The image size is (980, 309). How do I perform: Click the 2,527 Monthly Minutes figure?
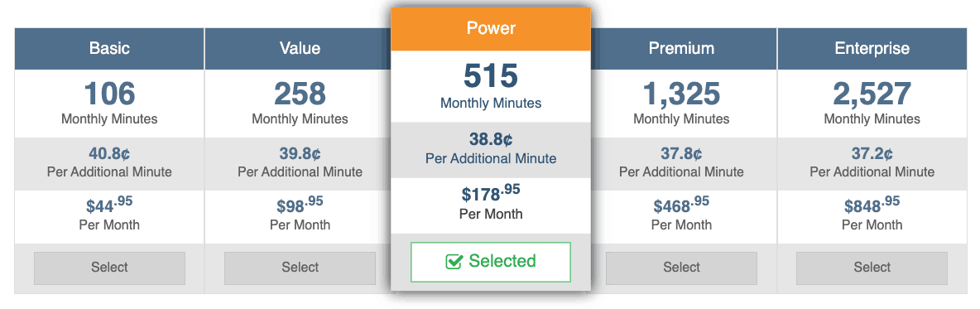coord(872,94)
